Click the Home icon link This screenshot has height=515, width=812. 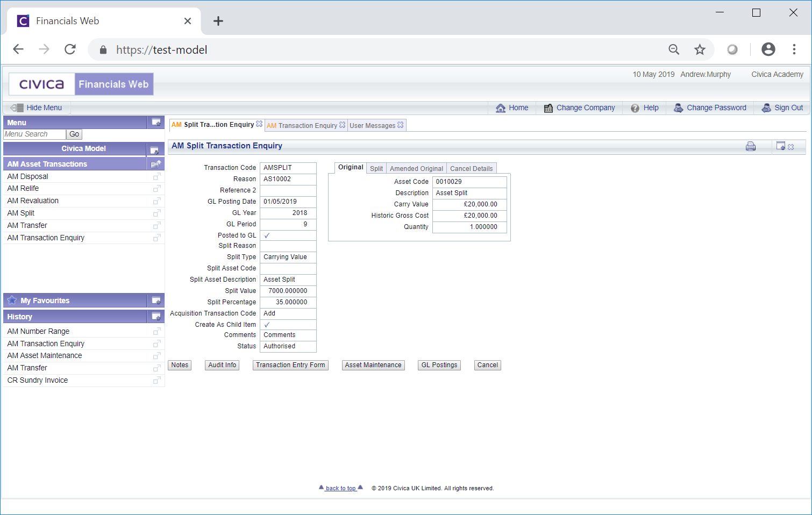512,108
